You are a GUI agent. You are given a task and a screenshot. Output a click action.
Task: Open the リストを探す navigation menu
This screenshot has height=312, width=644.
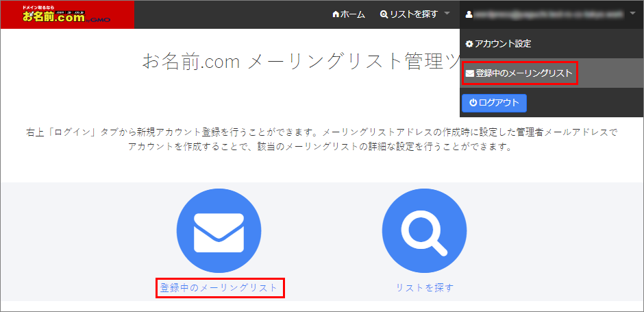click(409, 14)
